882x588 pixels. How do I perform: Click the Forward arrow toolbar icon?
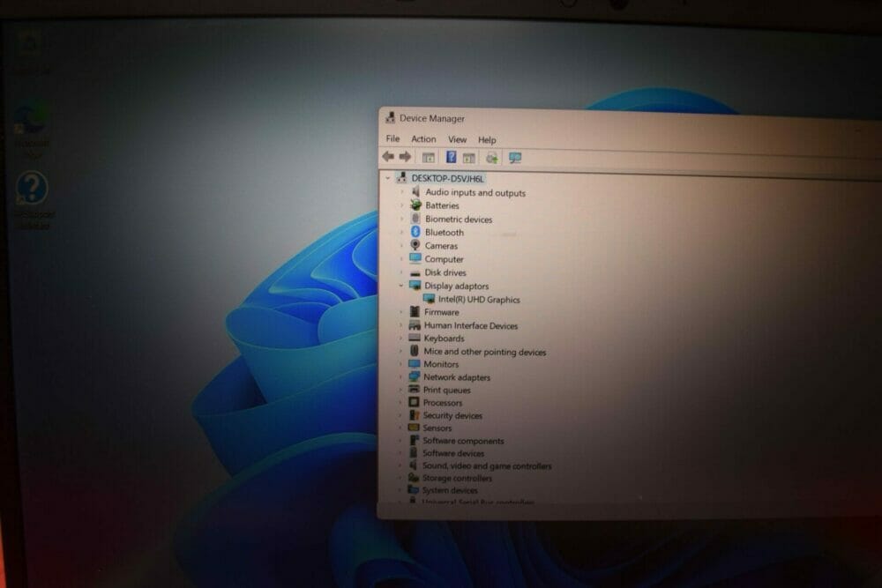pyautogui.click(x=405, y=156)
